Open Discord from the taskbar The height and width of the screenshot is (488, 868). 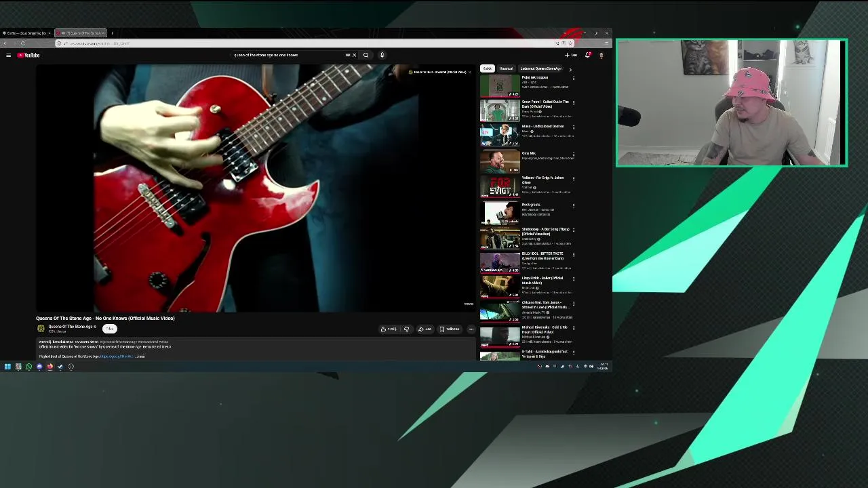tap(39, 367)
